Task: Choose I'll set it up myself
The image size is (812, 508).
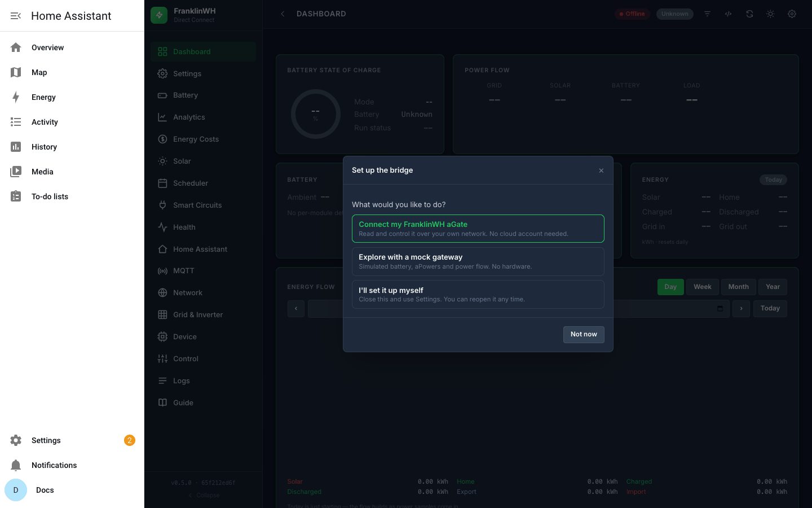Action: 478,295
